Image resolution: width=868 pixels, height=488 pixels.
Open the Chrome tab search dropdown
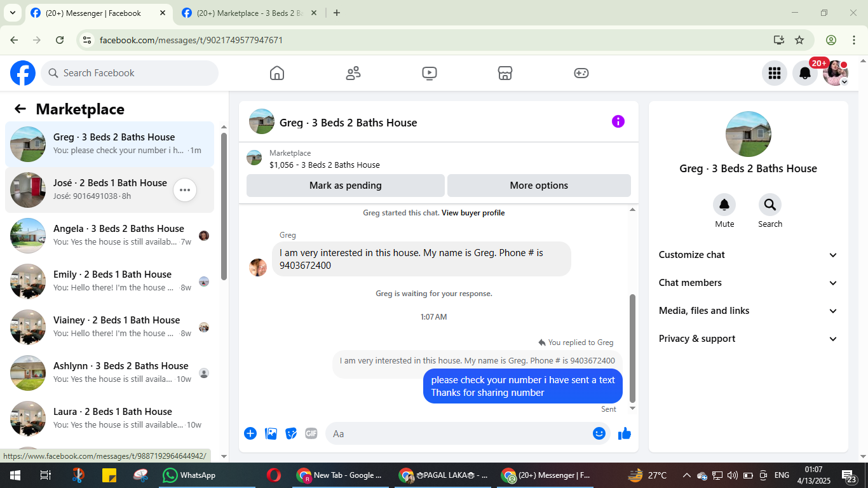12,13
